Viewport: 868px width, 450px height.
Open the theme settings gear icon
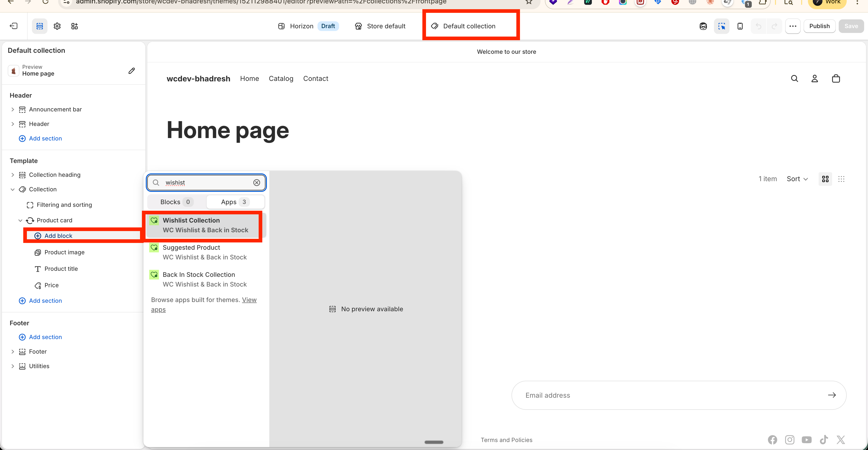[57, 26]
